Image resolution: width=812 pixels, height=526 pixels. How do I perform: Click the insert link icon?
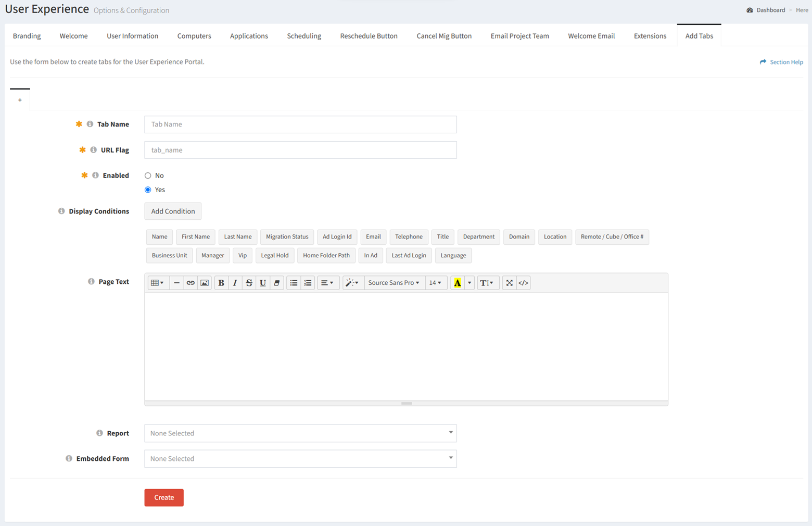(x=191, y=283)
